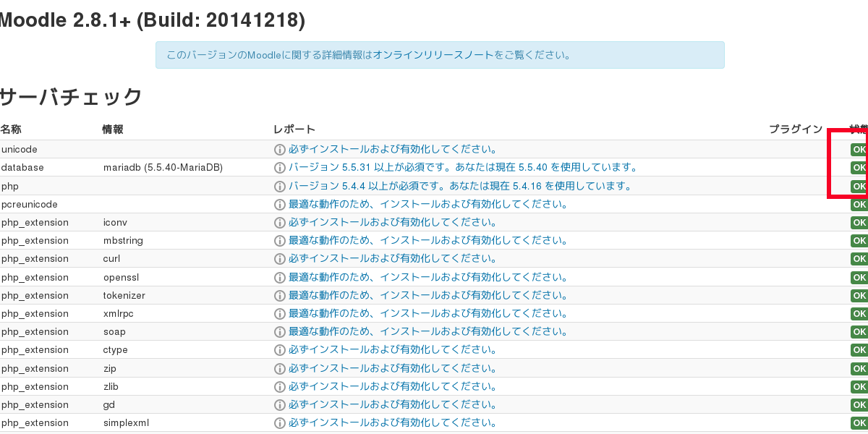Click the info icon in the pcreunicode row
Image resolution: width=868 pixels, height=434 pixels.
coord(280,205)
